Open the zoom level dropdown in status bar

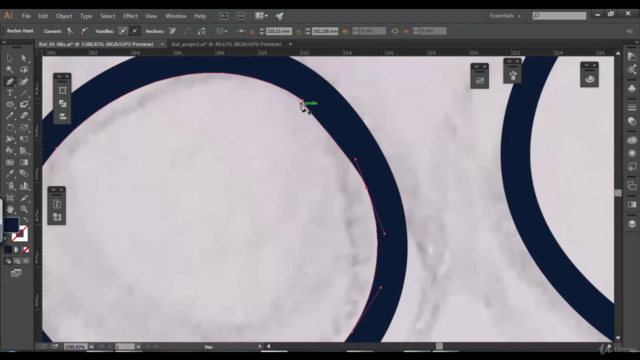pos(91,347)
